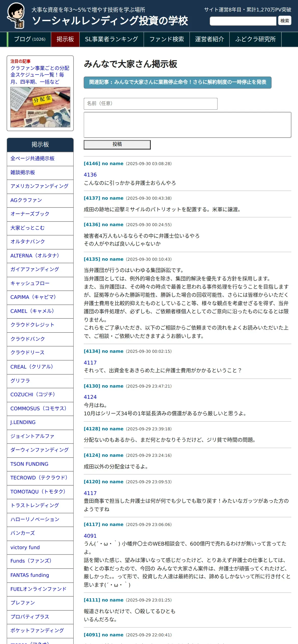Follow reply reference 4117 in post 4134
The width and height of the screenshot is (298, 644).
coord(90,362)
